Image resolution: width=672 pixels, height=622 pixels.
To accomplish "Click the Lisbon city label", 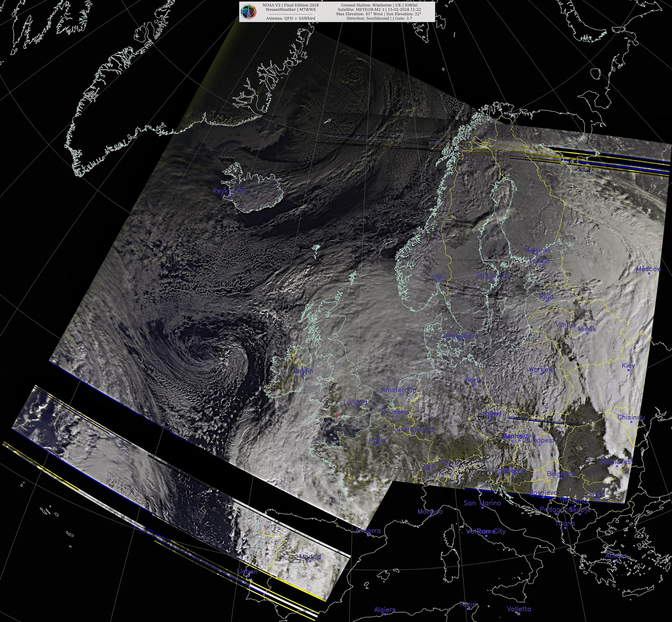I will click(247, 571).
